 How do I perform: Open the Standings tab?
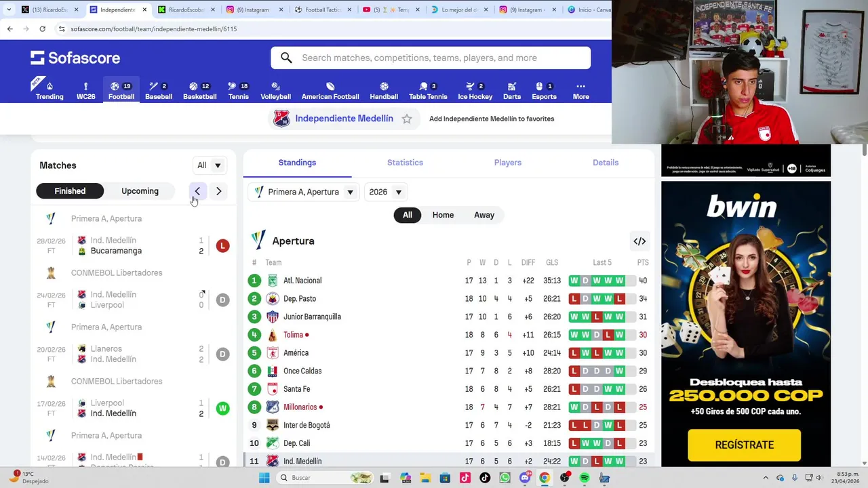point(297,163)
